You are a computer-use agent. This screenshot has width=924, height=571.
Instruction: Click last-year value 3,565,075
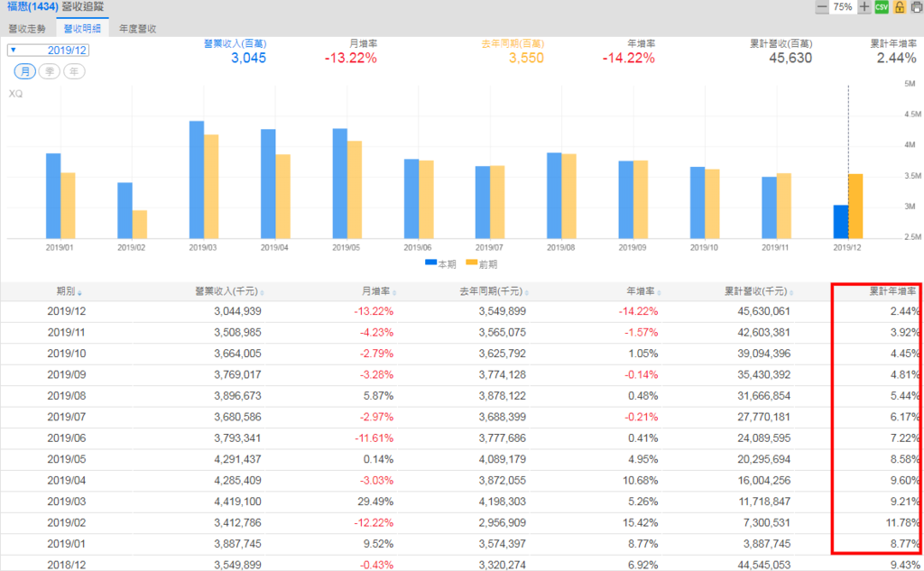click(502, 332)
